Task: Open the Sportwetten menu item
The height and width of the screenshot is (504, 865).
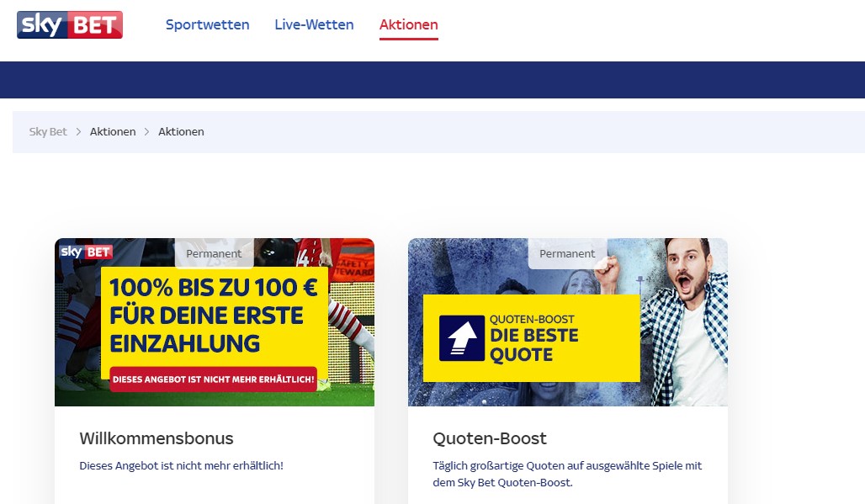Action: point(208,24)
